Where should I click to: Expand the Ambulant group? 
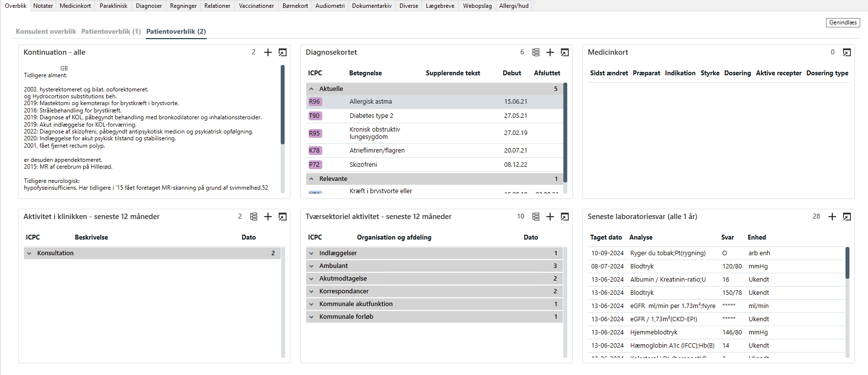[x=312, y=266]
